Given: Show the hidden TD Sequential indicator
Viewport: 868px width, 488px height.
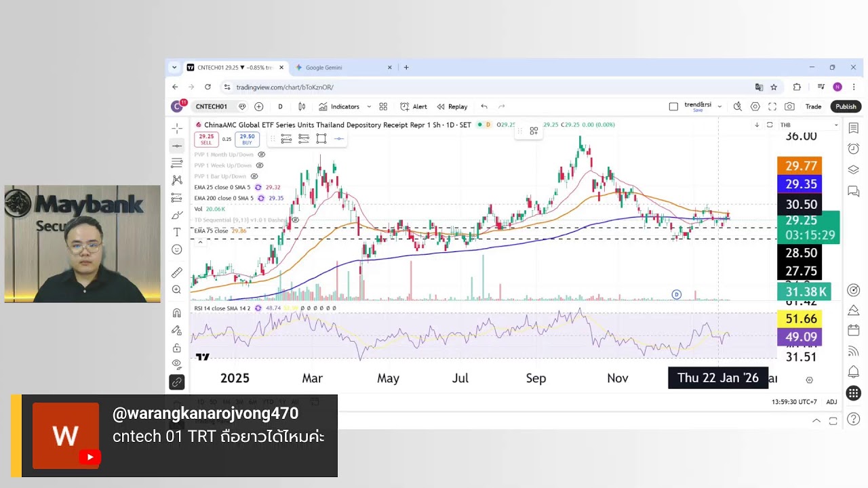Looking at the screenshot, I should pos(295,220).
